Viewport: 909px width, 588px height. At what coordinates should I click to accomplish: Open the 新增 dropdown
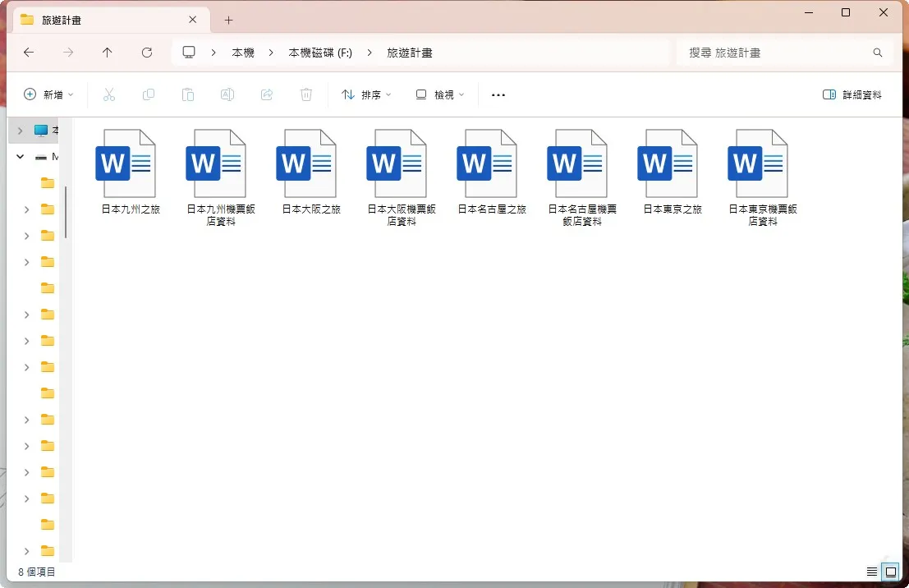[x=48, y=94]
